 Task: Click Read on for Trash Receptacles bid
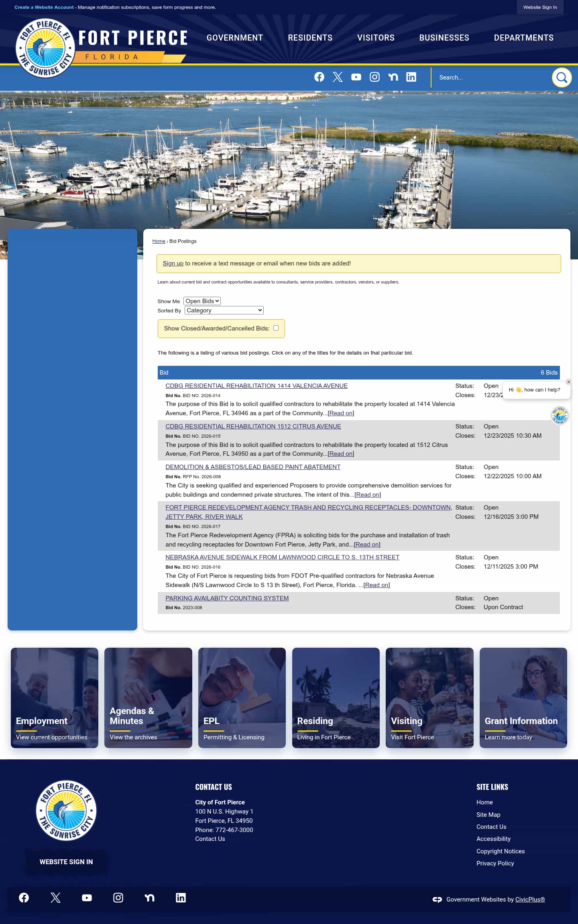pos(367,545)
